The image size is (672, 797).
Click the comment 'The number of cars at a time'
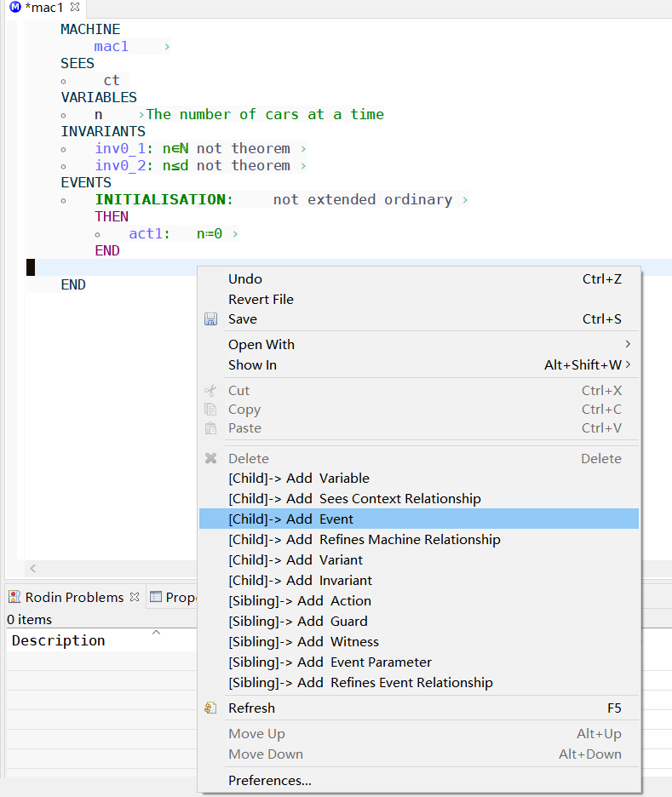pyautogui.click(x=265, y=114)
